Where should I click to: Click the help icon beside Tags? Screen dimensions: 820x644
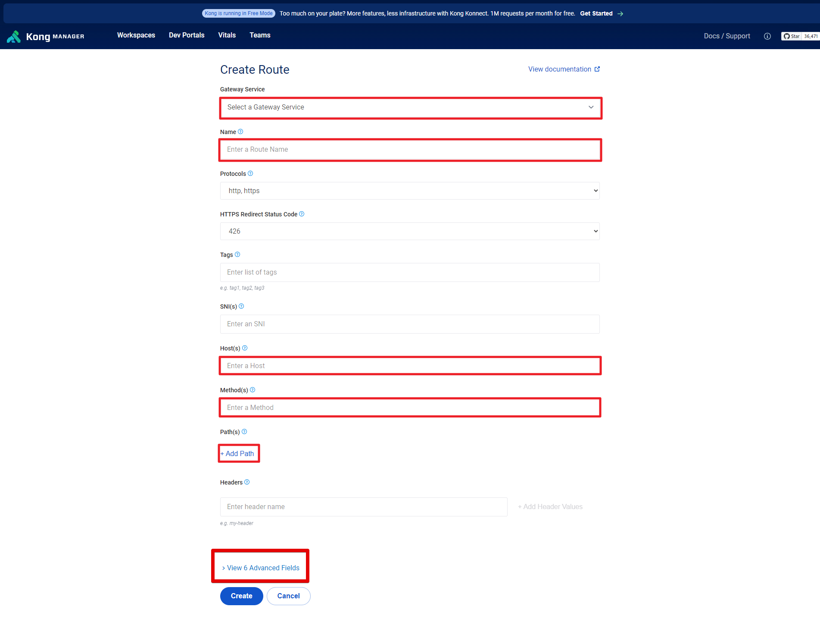point(237,255)
